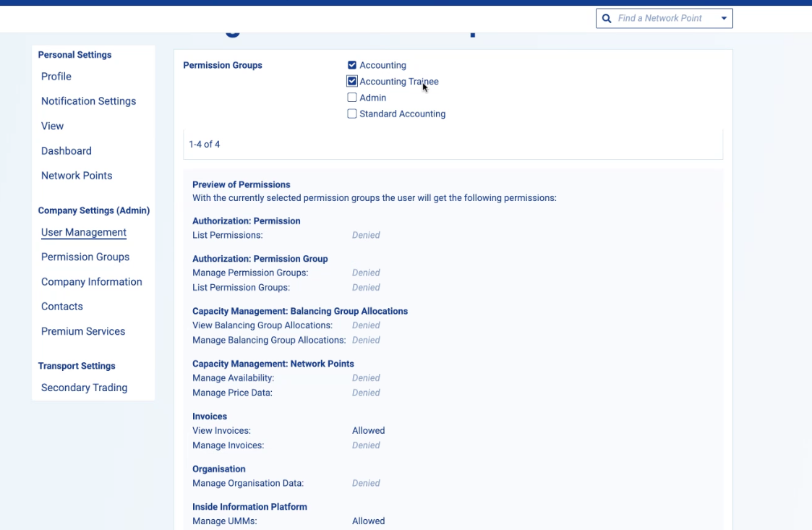
Task: Click the 1-4 of 4 pagination counter
Action: coord(205,145)
